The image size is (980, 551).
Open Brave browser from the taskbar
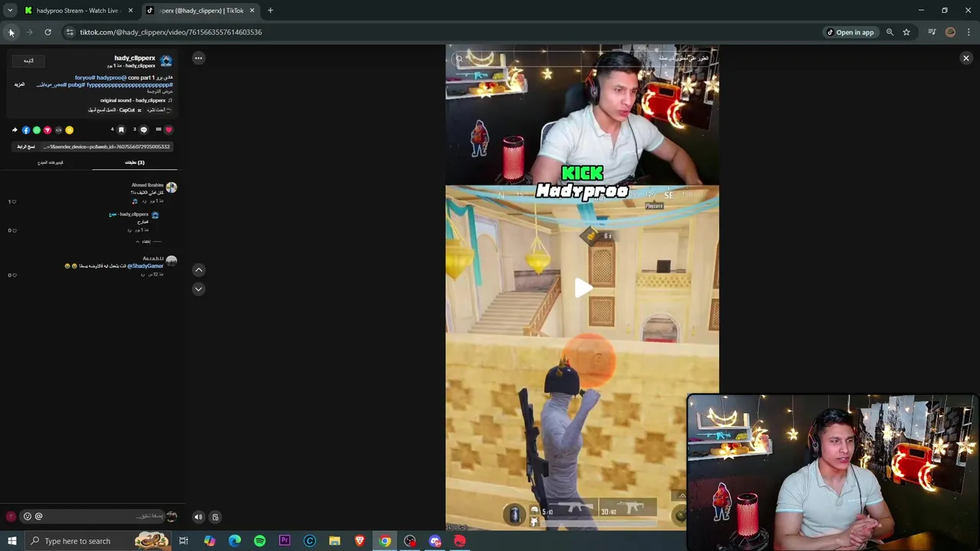pyautogui.click(x=360, y=541)
